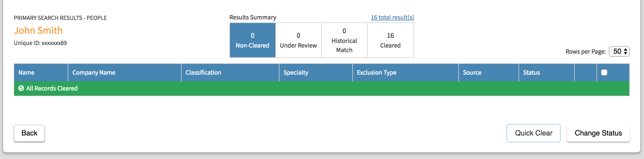644x159 pixels.
Task: Show the 16 Cleared results tab
Action: point(390,40)
